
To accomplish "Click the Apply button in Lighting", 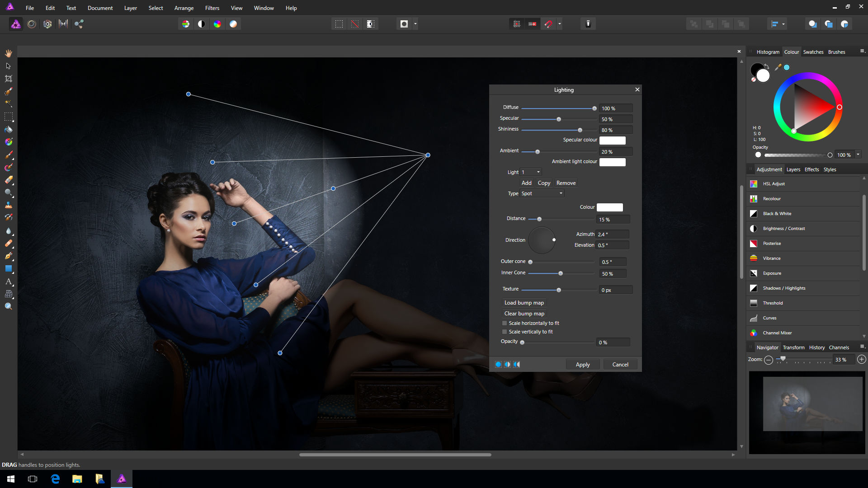I will click(x=583, y=364).
